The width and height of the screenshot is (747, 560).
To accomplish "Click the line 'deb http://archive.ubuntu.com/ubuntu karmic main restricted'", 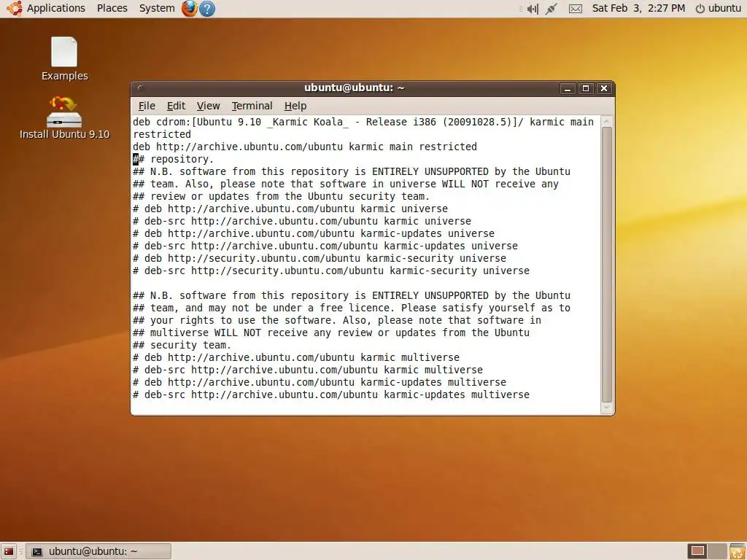I will pyautogui.click(x=305, y=147).
